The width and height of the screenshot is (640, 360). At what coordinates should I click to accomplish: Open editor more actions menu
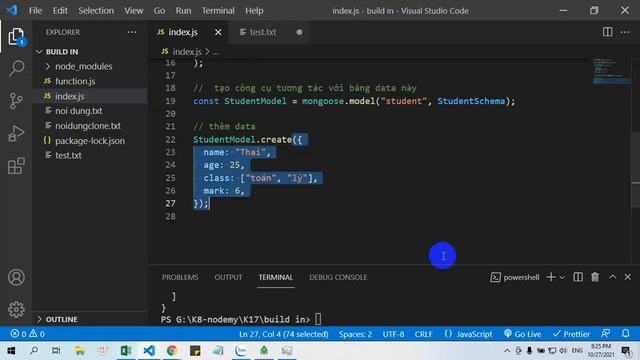coord(625,32)
